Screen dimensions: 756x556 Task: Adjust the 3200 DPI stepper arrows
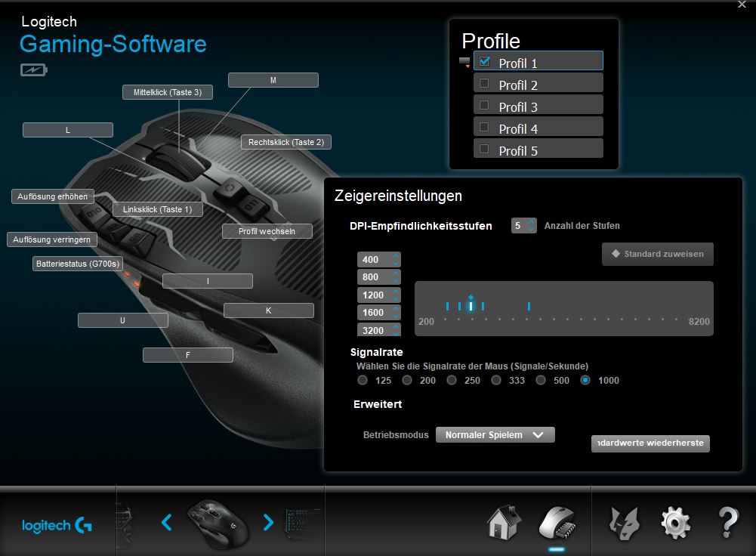pyautogui.click(x=395, y=330)
